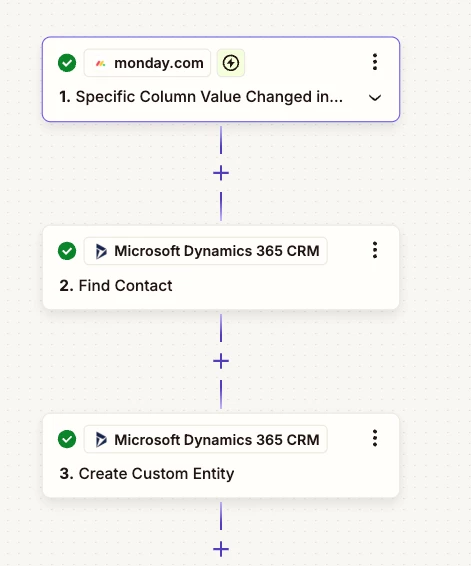Add a step after Find Contact

[221, 361]
